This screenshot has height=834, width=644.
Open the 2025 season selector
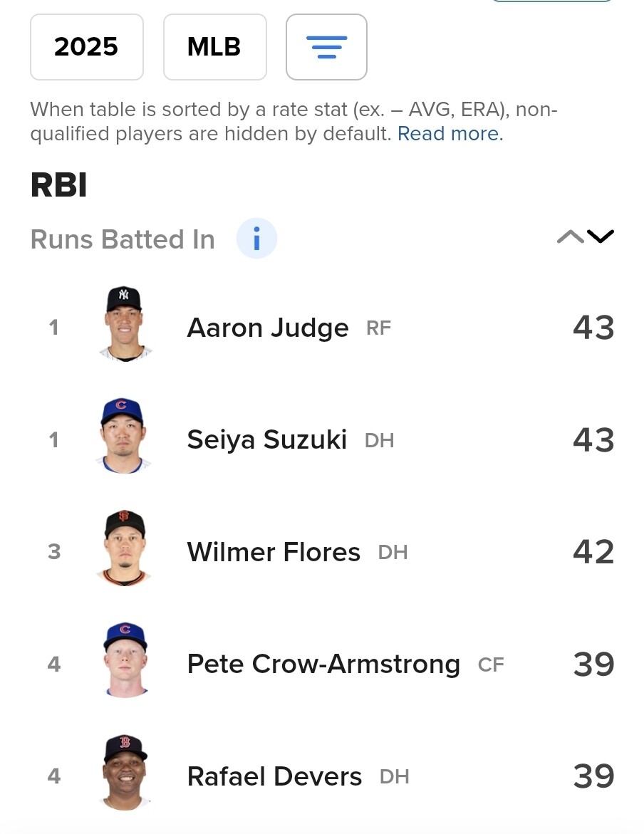87,47
